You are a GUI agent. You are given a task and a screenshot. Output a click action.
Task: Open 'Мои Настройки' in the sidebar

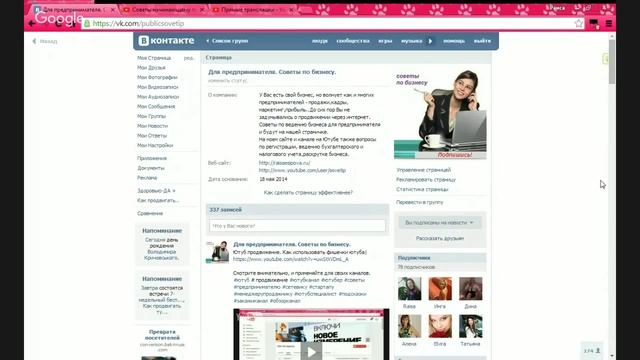pyautogui.click(x=155, y=145)
